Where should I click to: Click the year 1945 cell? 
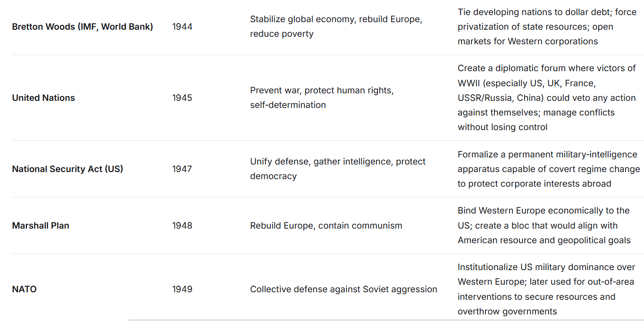[182, 98]
